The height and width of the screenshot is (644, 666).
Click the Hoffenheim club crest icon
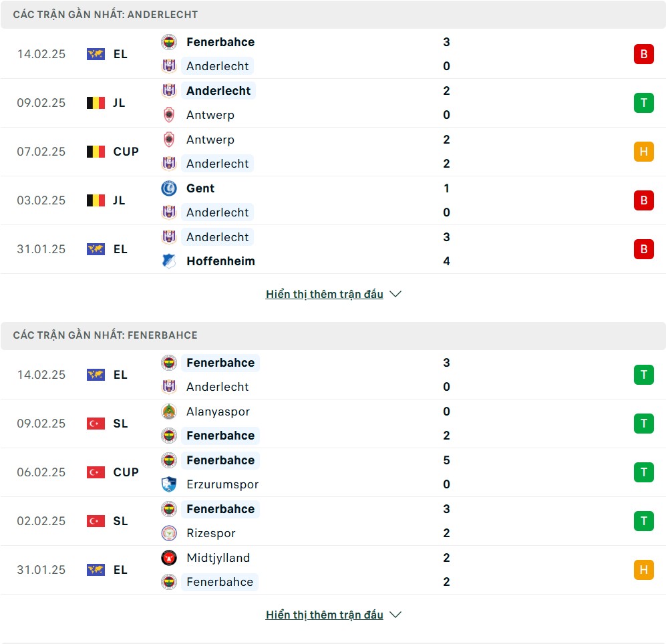point(169,261)
